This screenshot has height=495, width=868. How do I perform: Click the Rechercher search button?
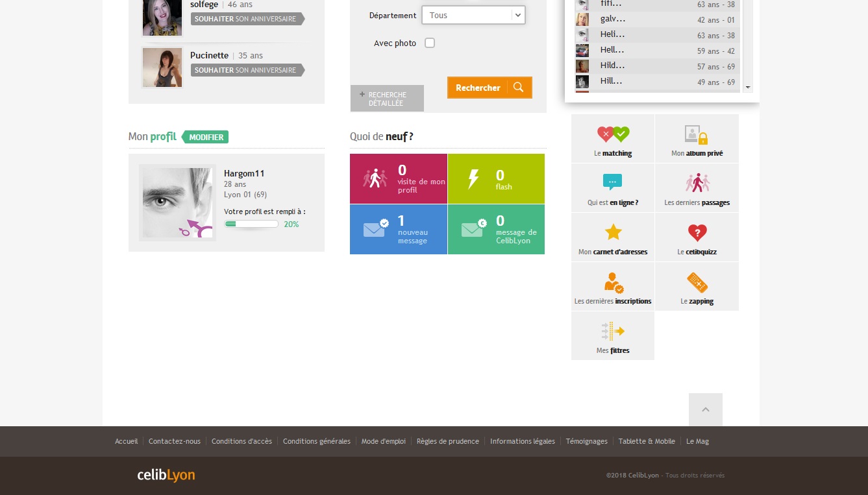(x=490, y=88)
